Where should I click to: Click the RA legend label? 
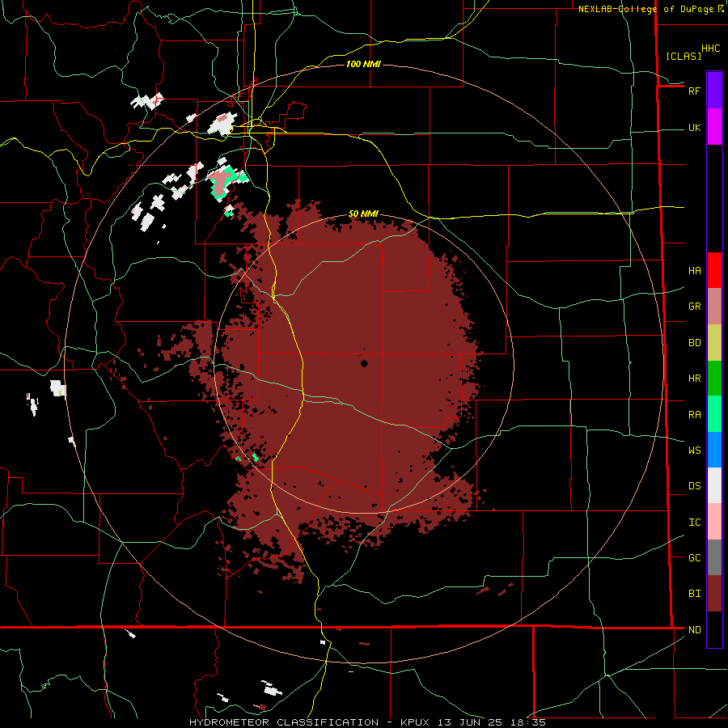(694, 414)
